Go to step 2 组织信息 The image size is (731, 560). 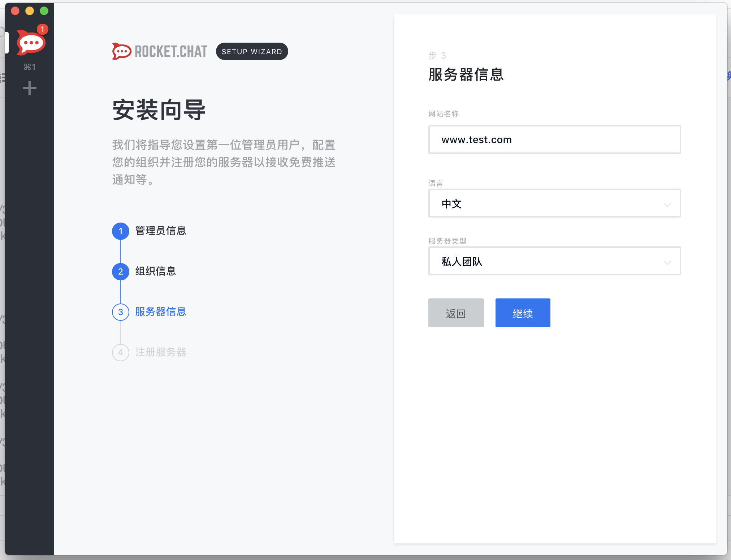tap(121, 272)
